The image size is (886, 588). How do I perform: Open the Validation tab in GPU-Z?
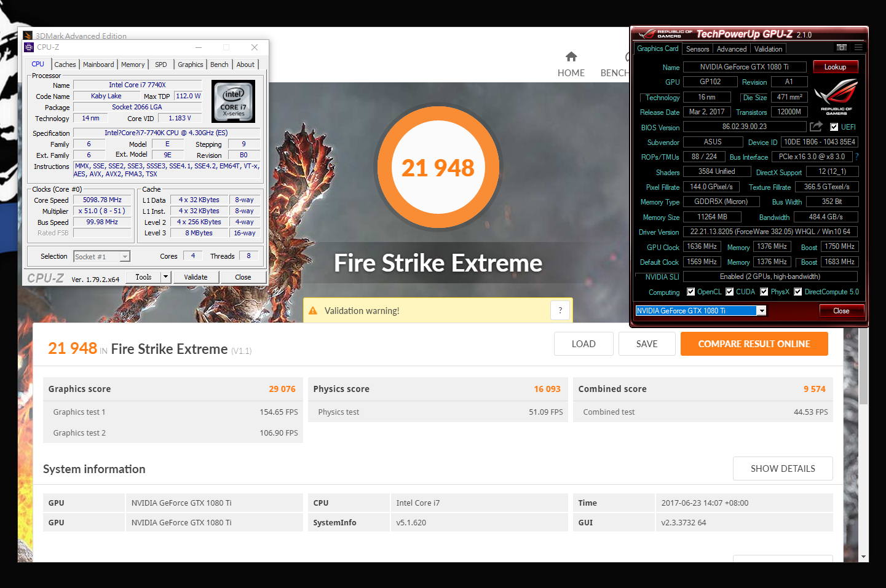[769, 49]
